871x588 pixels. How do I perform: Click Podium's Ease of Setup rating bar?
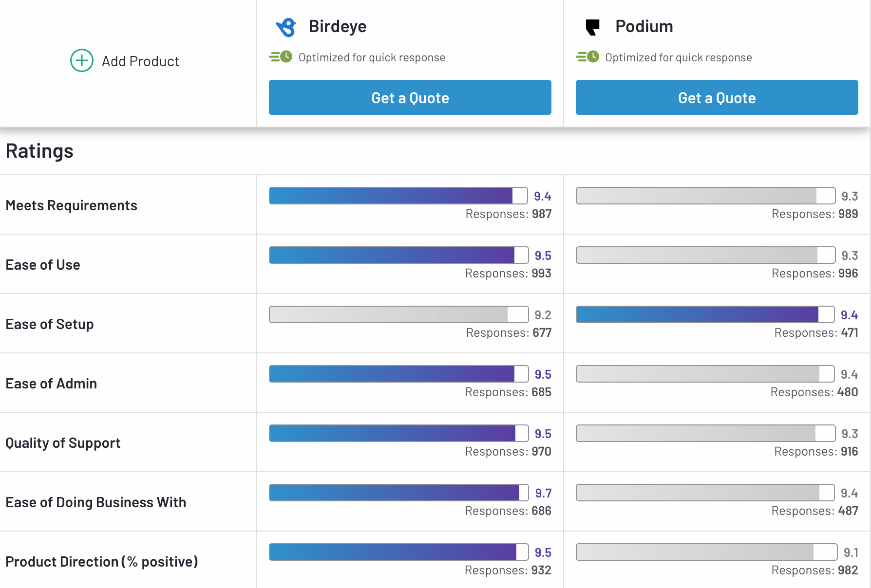click(705, 314)
